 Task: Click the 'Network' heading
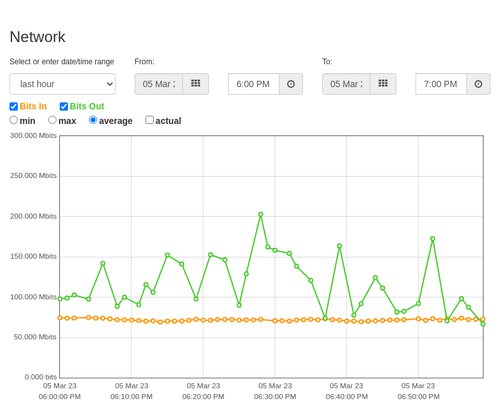[38, 37]
